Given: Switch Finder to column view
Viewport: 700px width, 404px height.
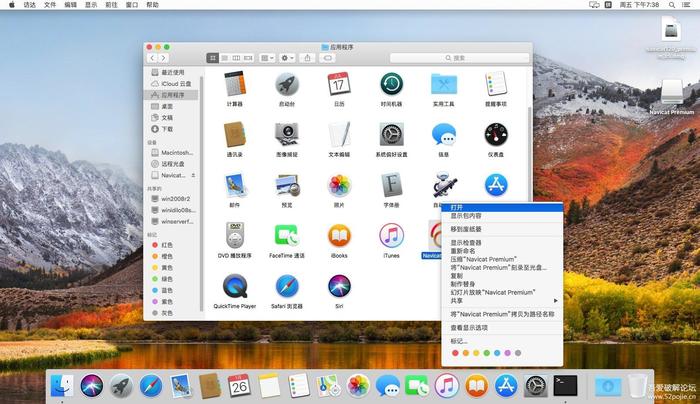Looking at the screenshot, I should [x=236, y=58].
